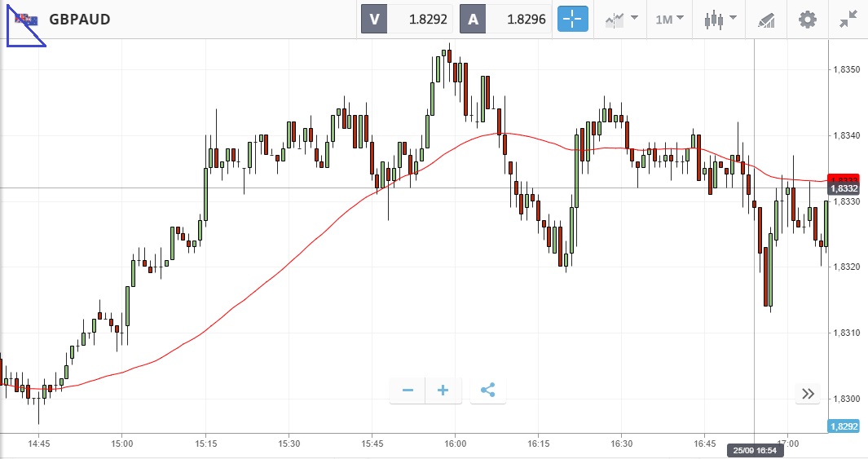This screenshot has width=868, height=459.
Task: Open the 1M timeframe dropdown
Action: [x=670, y=20]
